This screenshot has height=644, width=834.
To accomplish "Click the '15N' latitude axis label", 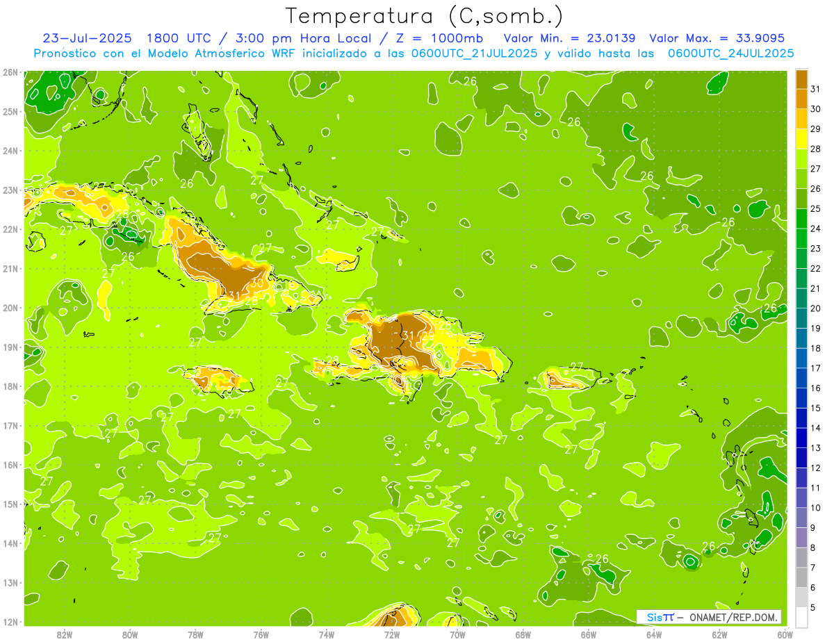I will [x=10, y=504].
